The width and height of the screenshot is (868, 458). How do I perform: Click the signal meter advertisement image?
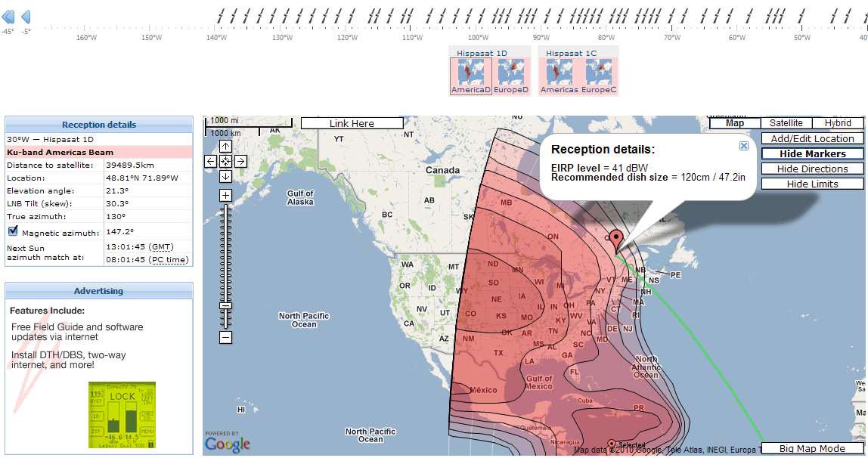pos(122,415)
